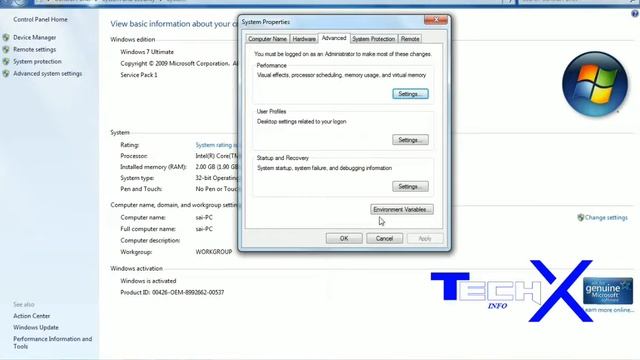Click the Windows 7 Ultimate text
This screenshot has width=640, height=360.
(x=147, y=52)
